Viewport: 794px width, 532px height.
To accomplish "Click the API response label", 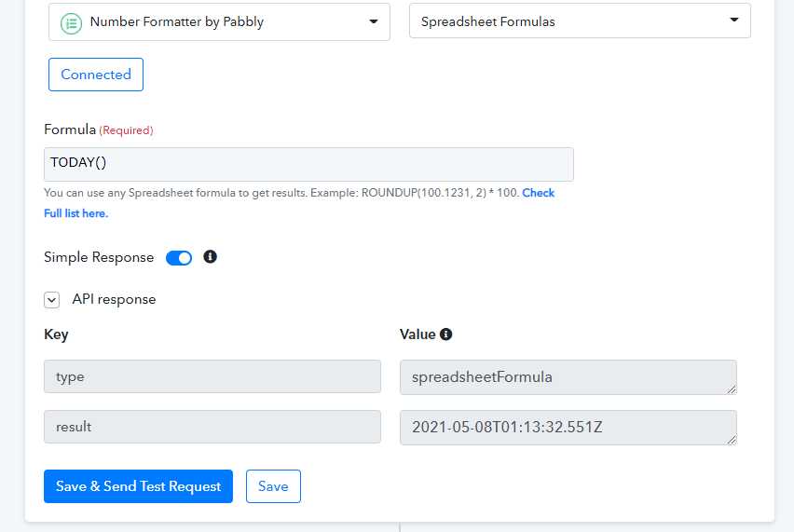I will point(114,299).
